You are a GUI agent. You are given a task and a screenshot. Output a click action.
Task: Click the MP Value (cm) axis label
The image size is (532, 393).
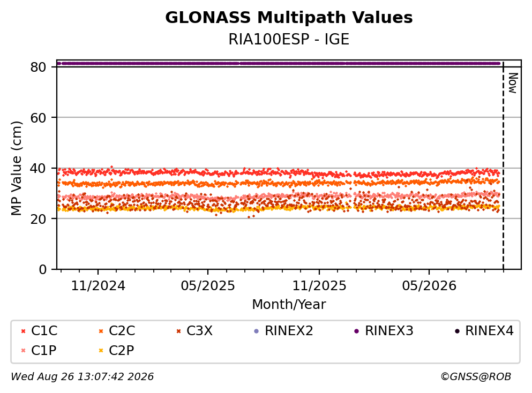[x=16, y=168]
